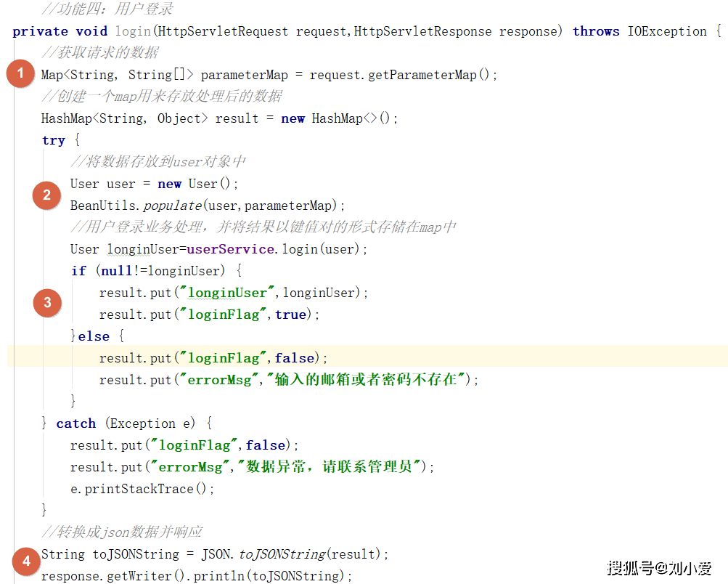The height and width of the screenshot is (584, 728).
Task: Click 'Exception e' in the catch clause
Action: [x=150, y=423]
